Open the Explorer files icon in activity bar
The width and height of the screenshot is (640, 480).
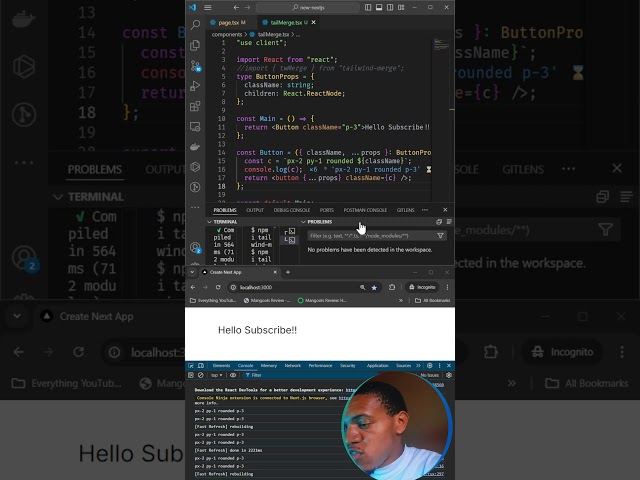[196, 45]
